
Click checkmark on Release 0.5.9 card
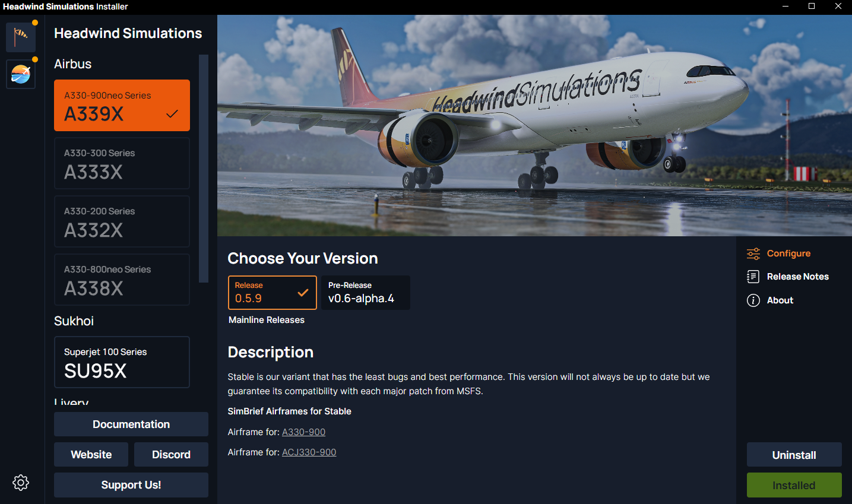coord(303,293)
